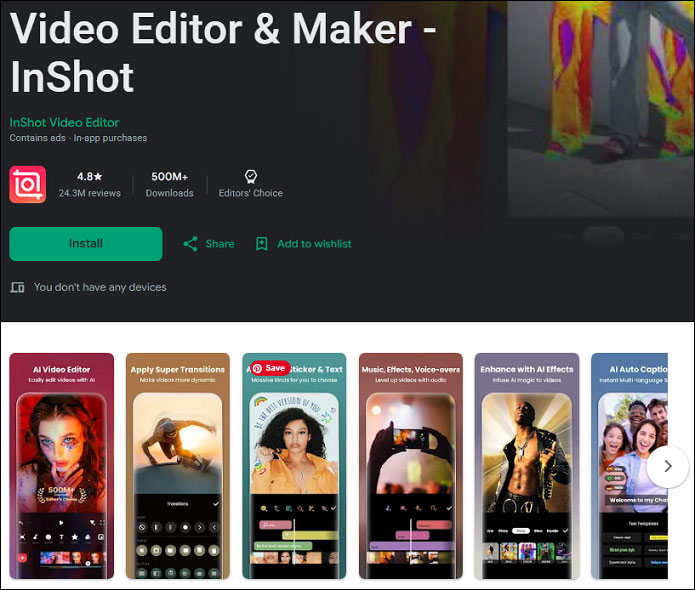Open the AI Auto Captions screenshot
This screenshot has height=590, width=695.
tap(629, 466)
